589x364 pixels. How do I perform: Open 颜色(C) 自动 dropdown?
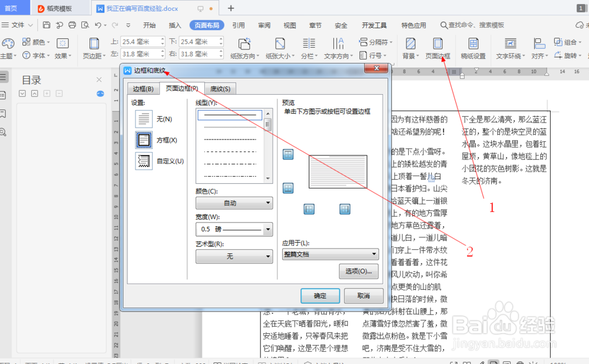click(234, 203)
